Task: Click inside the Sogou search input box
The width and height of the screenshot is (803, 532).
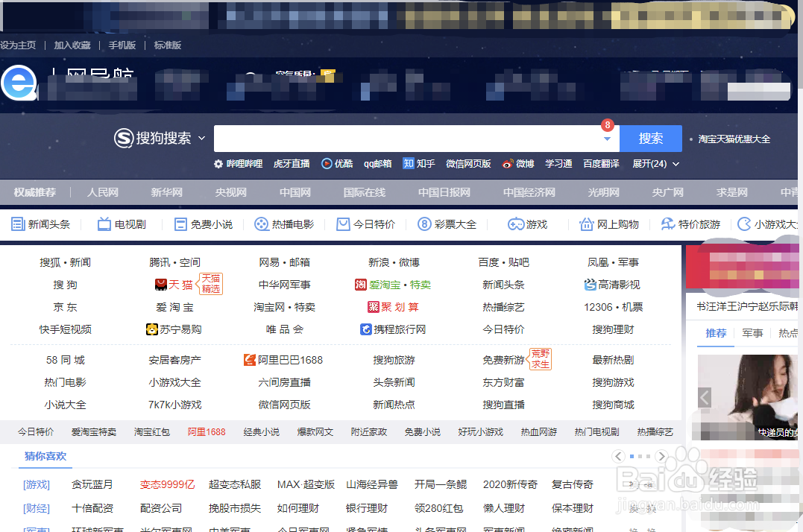Action: tap(407, 139)
